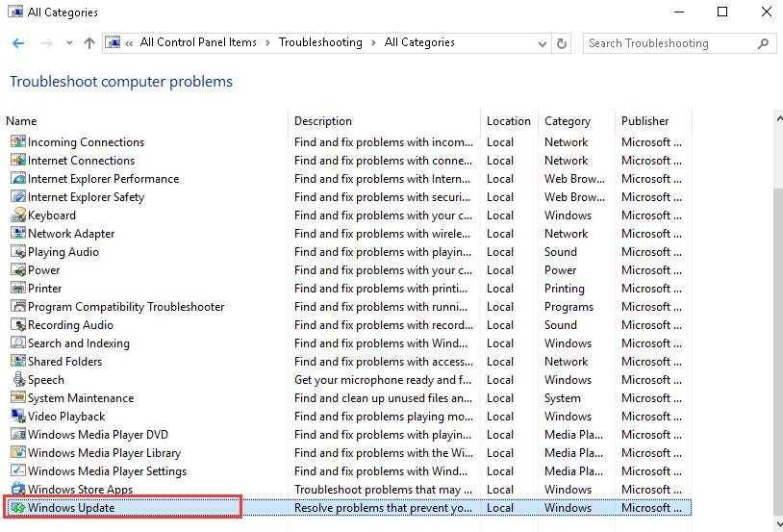783x532 pixels.
Task: Click the Windows Update troubleshooter icon
Action: click(x=17, y=508)
